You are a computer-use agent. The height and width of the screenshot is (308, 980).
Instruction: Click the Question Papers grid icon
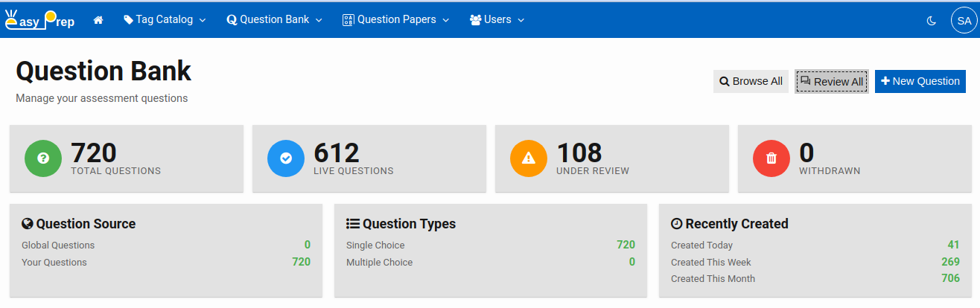pyautogui.click(x=348, y=20)
